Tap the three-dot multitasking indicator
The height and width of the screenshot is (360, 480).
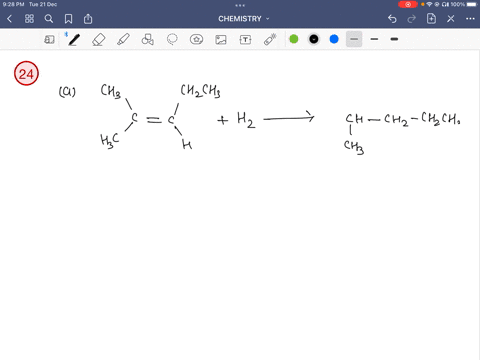tap(240, 5)
